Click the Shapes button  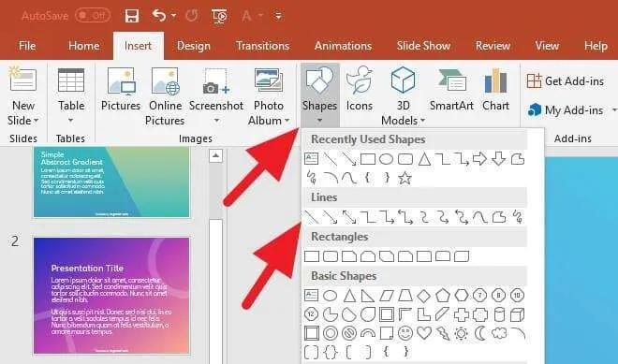point(319,95)
